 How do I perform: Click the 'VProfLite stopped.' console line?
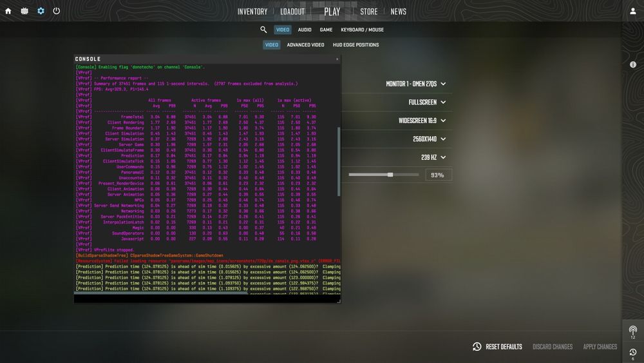(105, 250)
